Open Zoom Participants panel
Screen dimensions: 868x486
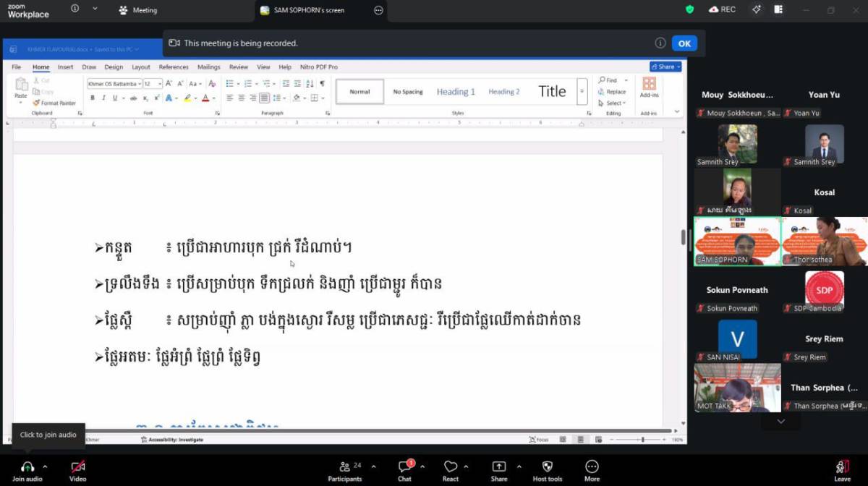[x=345, y=470]
